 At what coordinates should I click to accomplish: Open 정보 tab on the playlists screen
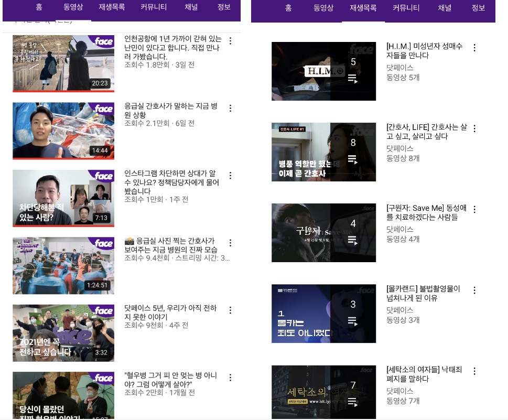click(478, 8)
